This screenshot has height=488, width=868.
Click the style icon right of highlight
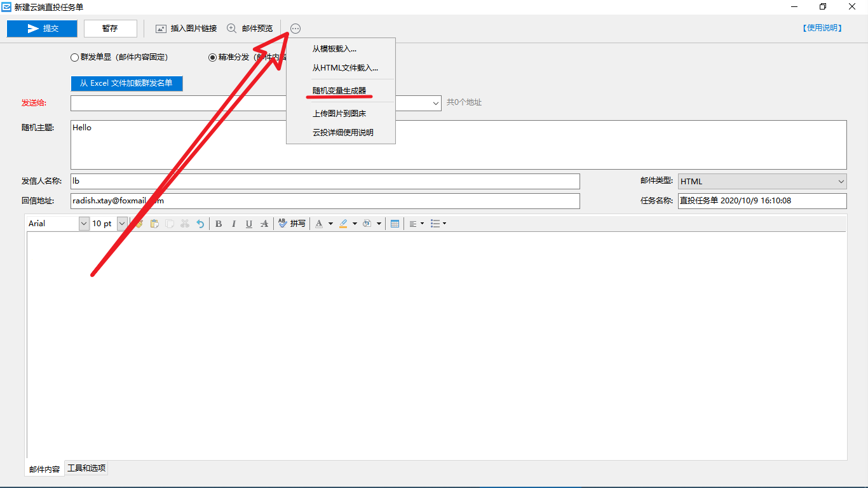pyautogui.click(x=367, y=224)
